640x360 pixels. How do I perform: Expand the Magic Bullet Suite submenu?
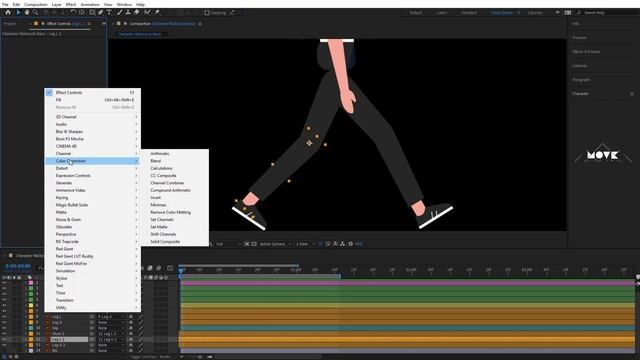(x=93, y=205)
